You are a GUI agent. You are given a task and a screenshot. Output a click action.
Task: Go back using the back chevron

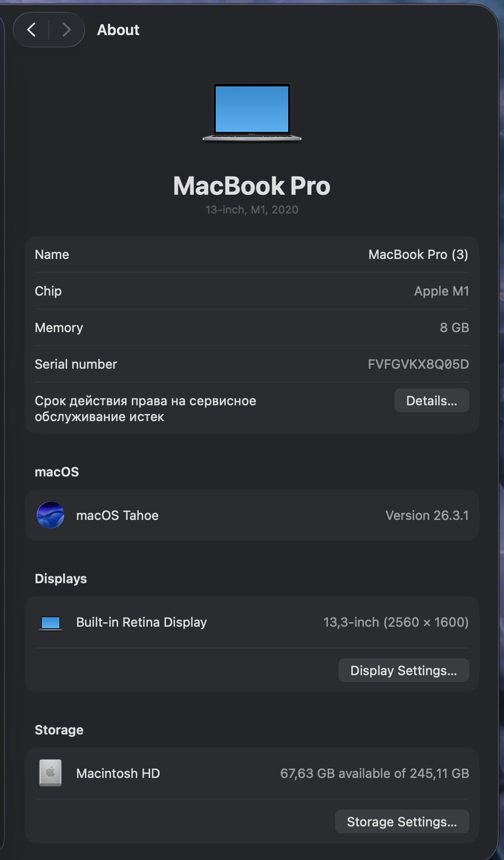[x=31, y=30]
